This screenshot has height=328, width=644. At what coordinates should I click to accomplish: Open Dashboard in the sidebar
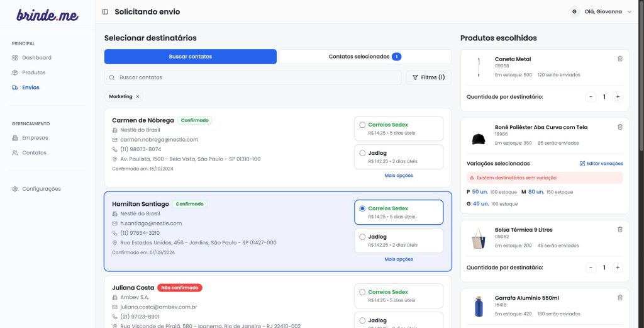[36, 58]
